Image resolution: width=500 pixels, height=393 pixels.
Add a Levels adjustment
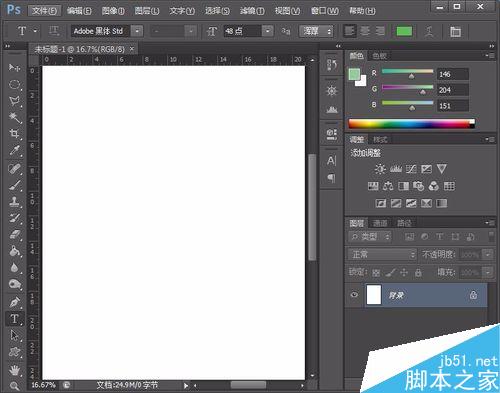[396, 169]
